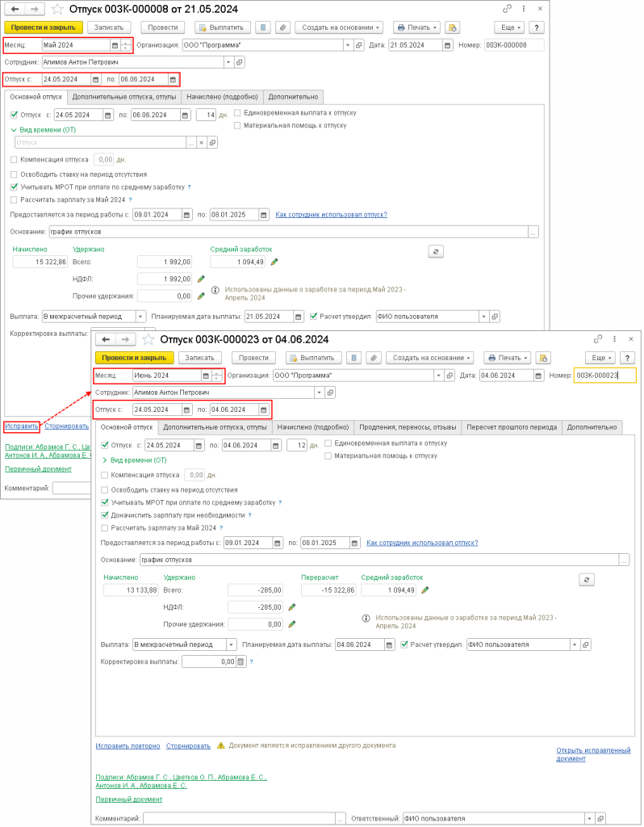Enable Освободить ставку in 003К-000023
The height and width of the screenshot is (827, 644).
coord(104,490)
